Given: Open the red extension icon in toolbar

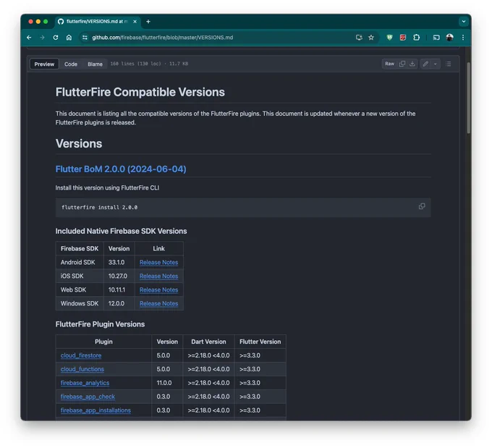Looking at the screenshot, I should click(403, 38).
